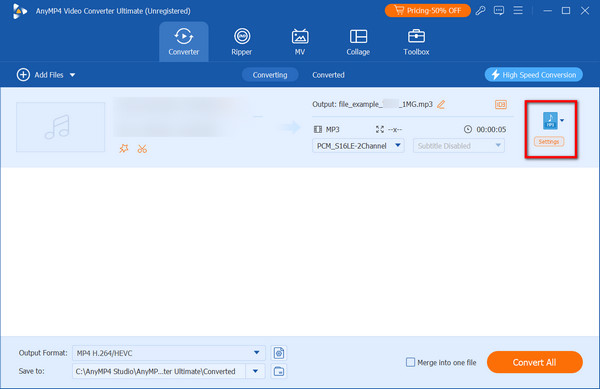Open the hamburger menu icon
Viewport: 600px width, 389px height.
pos(518,10)
